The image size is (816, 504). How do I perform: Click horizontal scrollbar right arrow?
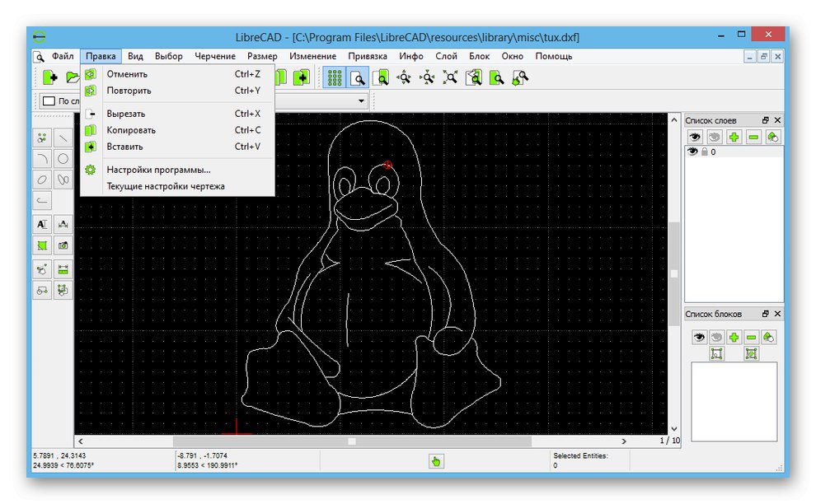(624, 441)
